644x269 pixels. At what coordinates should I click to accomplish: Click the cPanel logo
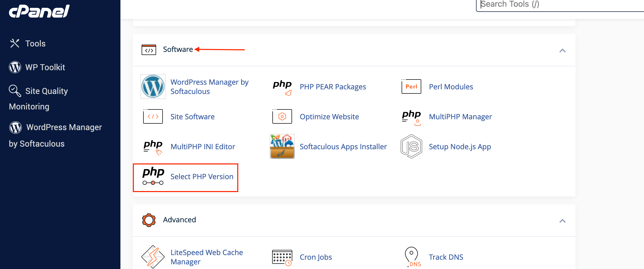click(x=39, y=11)
